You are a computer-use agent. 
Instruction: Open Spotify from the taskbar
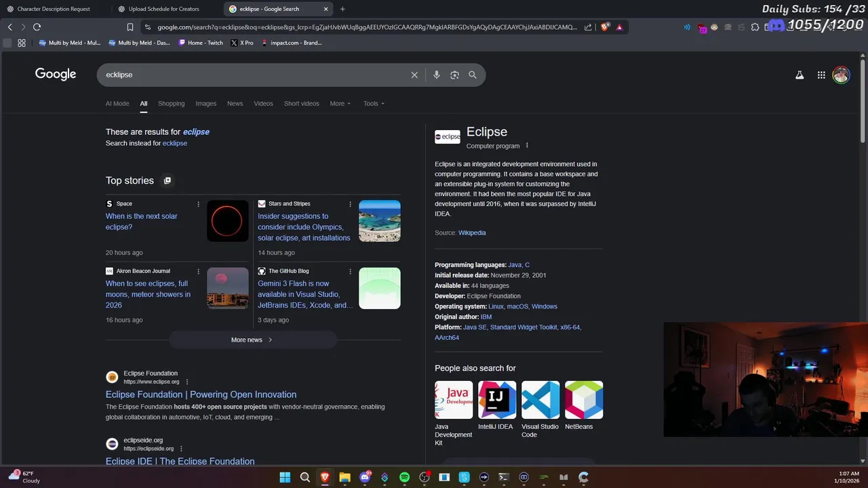(x=404, y=477)
